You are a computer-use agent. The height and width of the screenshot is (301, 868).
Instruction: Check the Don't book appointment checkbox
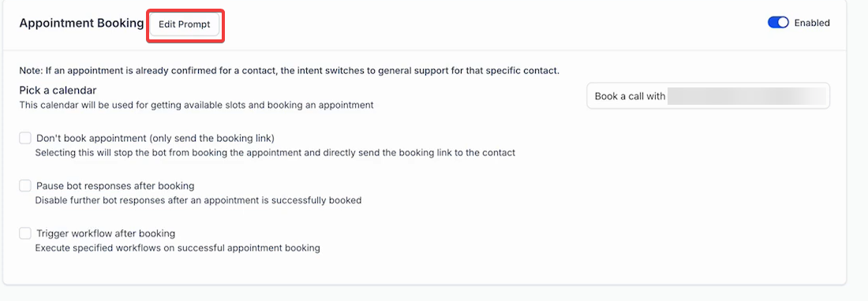pos(25,138)
